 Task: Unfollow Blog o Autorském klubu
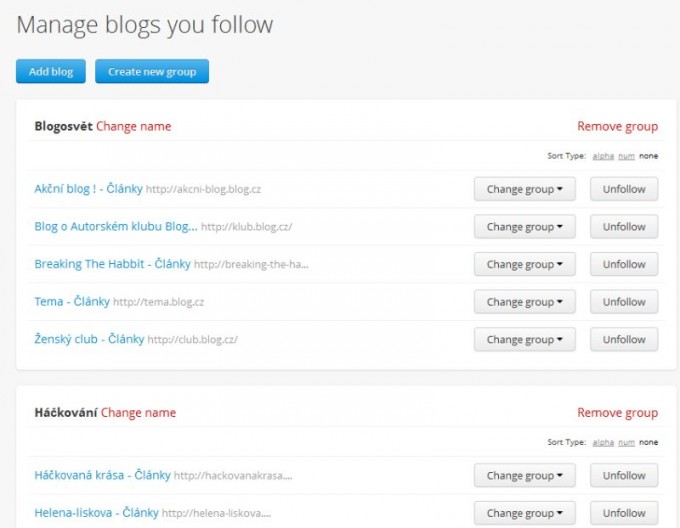pos(624,227)
